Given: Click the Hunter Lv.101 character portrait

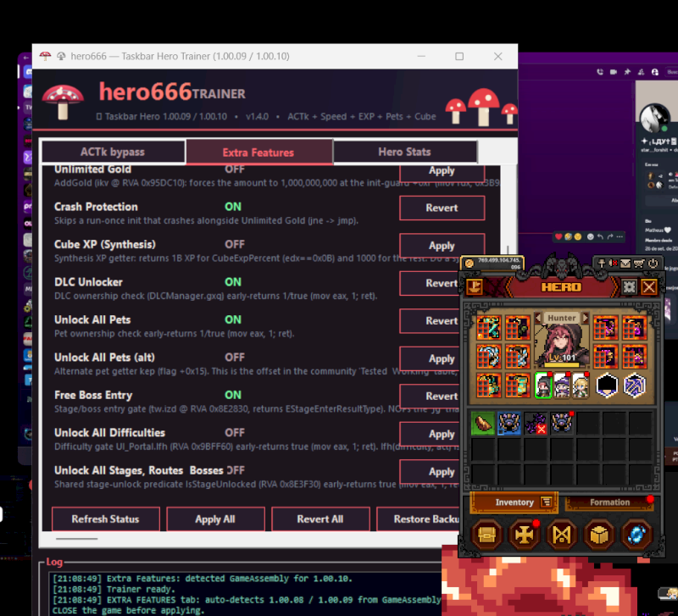Looking at the screenshot, I should click(561, 345).
